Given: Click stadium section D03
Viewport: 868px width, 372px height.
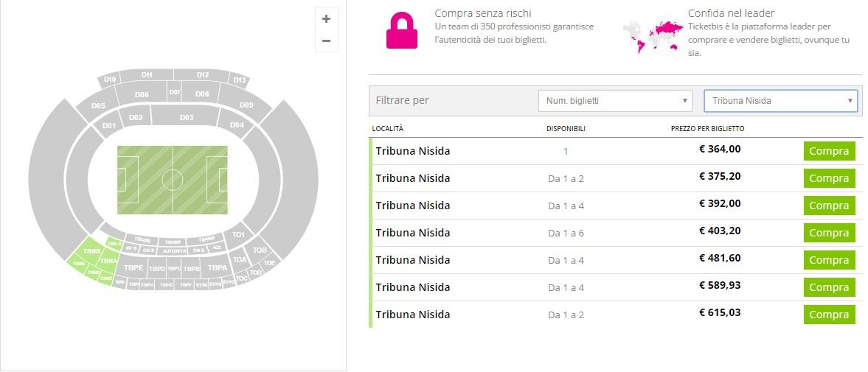Looking at the screenshot, I should (187, 118).
